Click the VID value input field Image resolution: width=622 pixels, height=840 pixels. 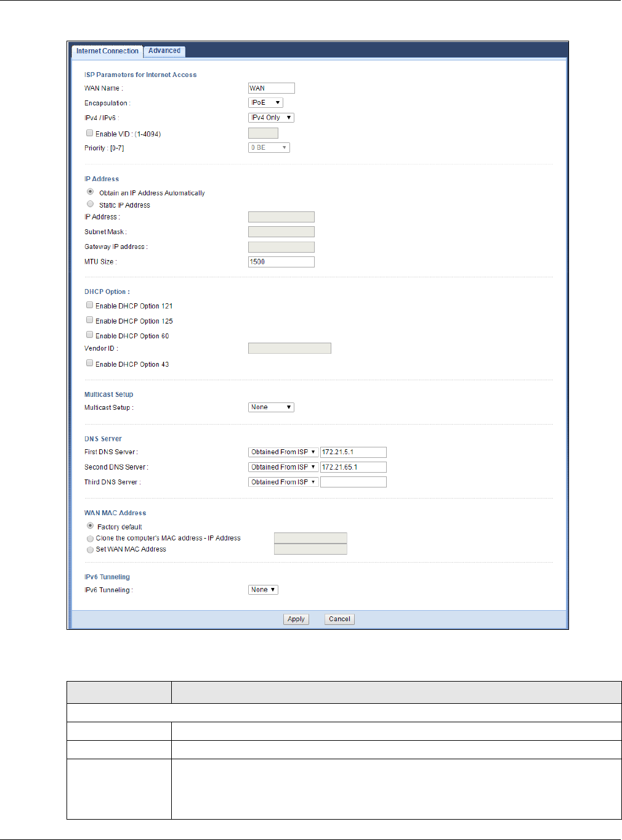(x=263, y=133)
